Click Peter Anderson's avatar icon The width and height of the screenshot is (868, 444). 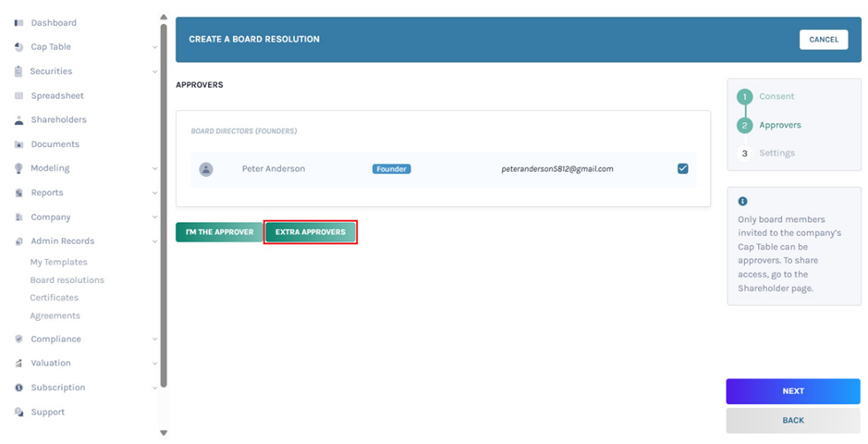pyautogui.click(x=206, y=169)
